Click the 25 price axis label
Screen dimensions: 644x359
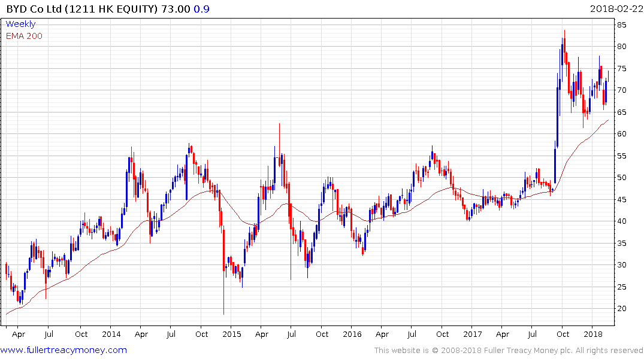pos(621,287)
